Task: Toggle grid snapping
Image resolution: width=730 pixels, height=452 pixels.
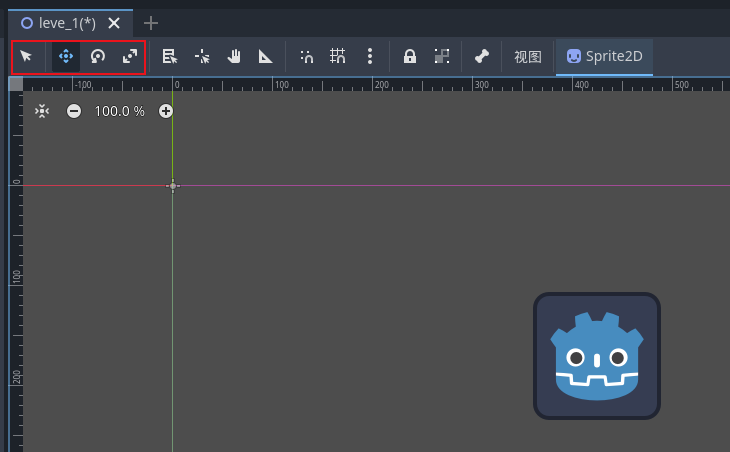Action: coord(338,57)
